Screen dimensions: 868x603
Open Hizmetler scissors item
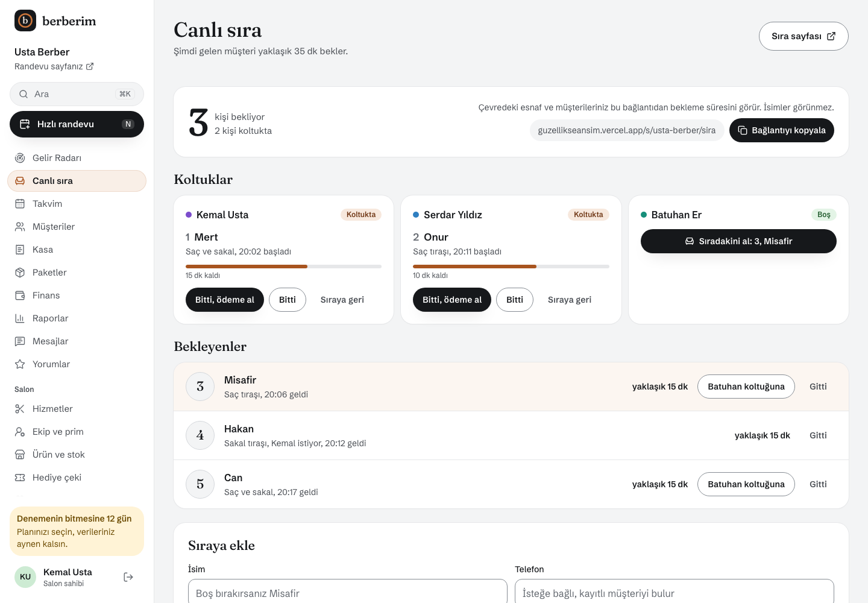coord(77,409)
